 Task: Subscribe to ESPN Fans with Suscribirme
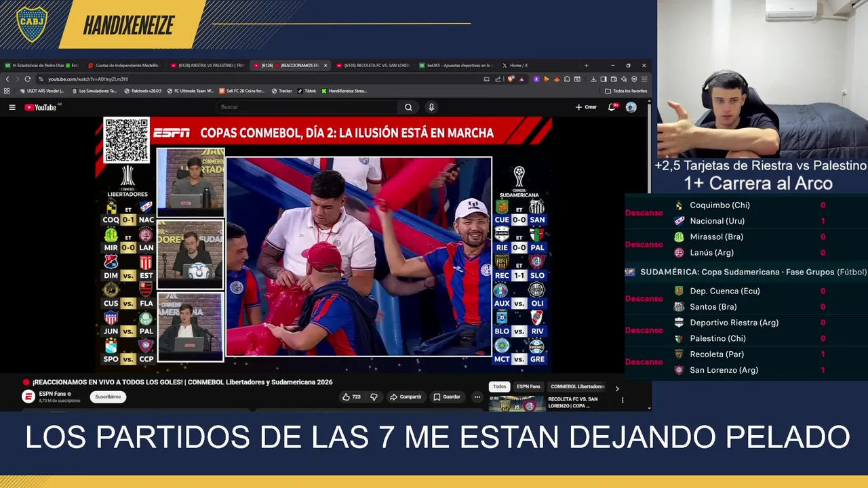pos(108,397)
